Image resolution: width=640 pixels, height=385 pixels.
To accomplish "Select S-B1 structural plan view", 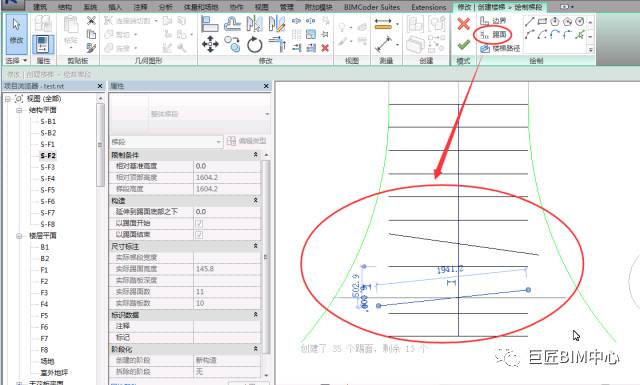I will click(x=48, y=122).
